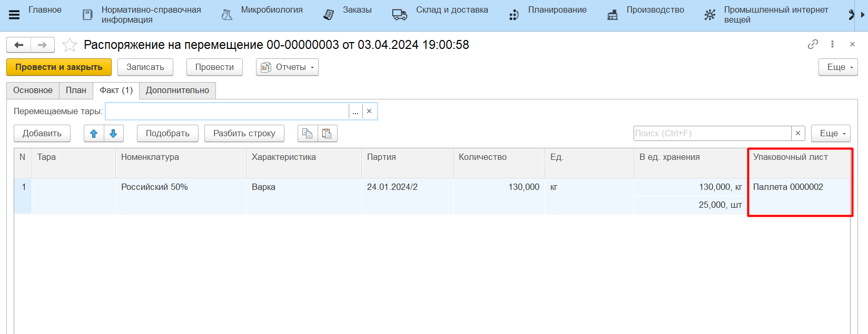Move row down with blue arrow
Viewport: 868px width, 334px height.
tap(113, 134)
